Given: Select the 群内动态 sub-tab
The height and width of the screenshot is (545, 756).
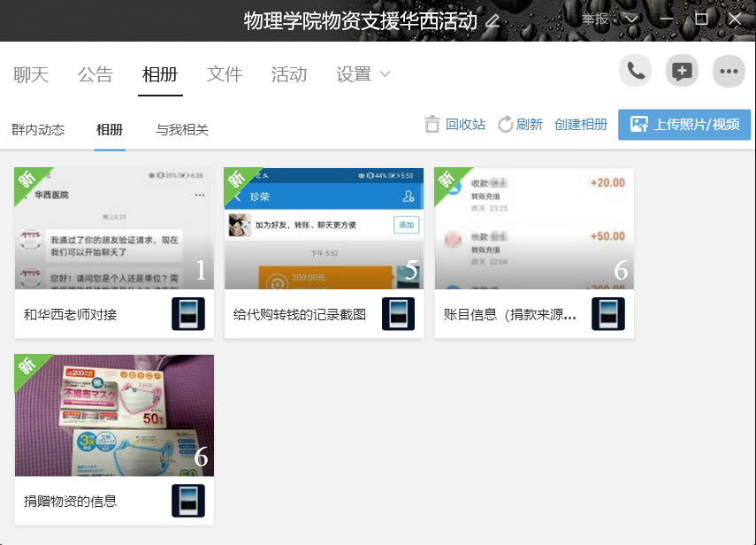Looking at the screenshot, I should [38, 130].
